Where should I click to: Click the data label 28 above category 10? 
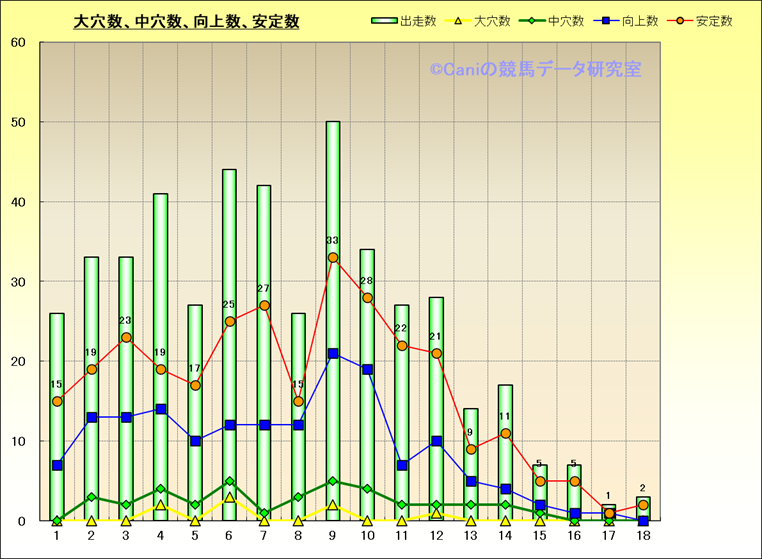(x=367, y=281)
